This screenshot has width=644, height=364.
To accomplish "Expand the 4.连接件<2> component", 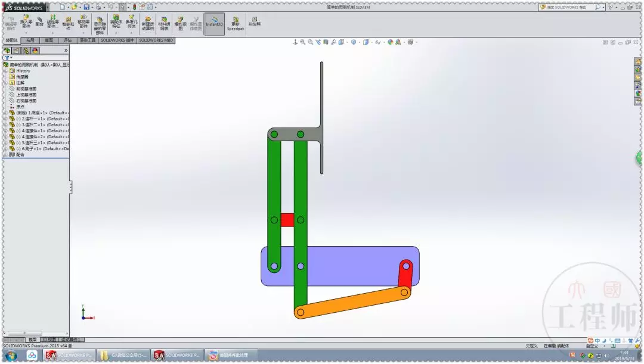I will (6, 136).
